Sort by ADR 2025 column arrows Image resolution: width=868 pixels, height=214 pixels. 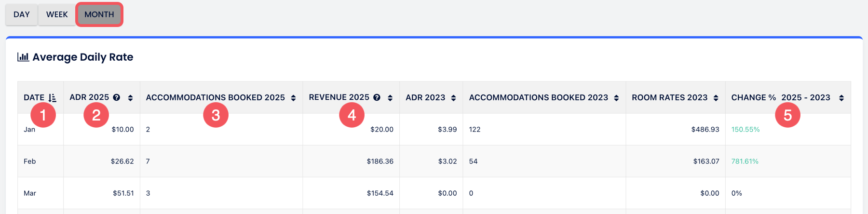130,98
